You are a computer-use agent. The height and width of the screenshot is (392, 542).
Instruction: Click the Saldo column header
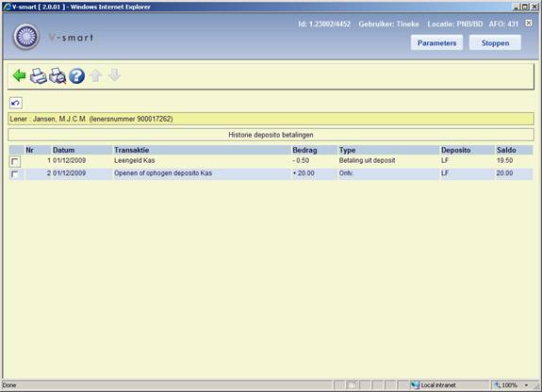[x=506, y=150]
